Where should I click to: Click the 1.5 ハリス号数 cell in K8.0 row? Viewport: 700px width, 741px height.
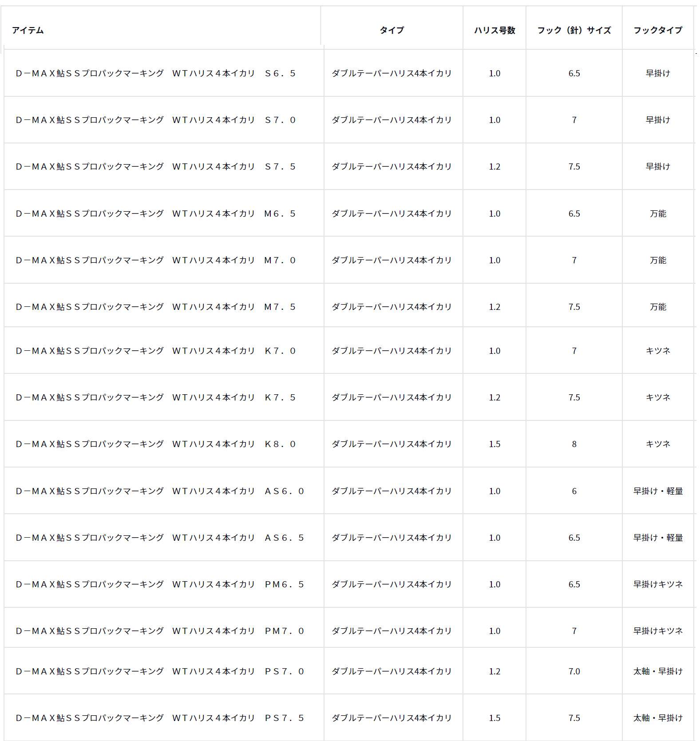point(494,444)
